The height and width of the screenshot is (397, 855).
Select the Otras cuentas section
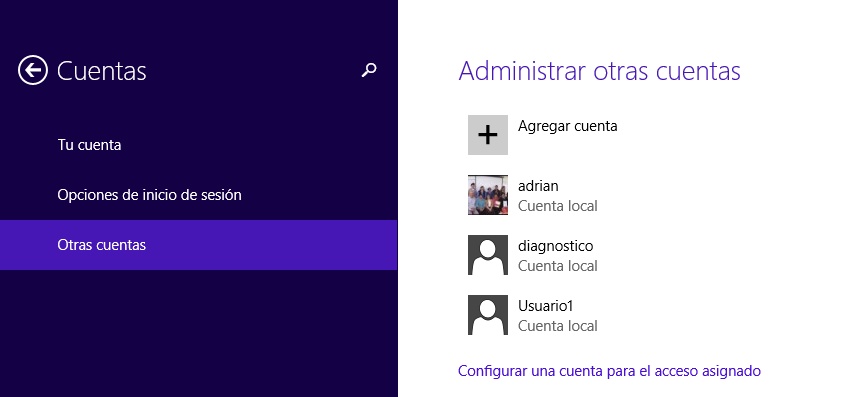pos(198,245)
